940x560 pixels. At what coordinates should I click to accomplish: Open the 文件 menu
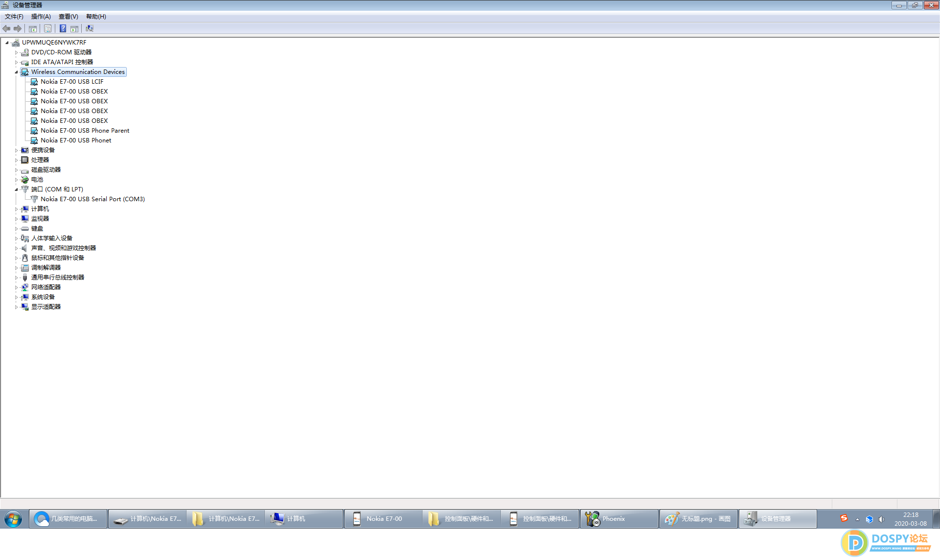coord(13,16)
